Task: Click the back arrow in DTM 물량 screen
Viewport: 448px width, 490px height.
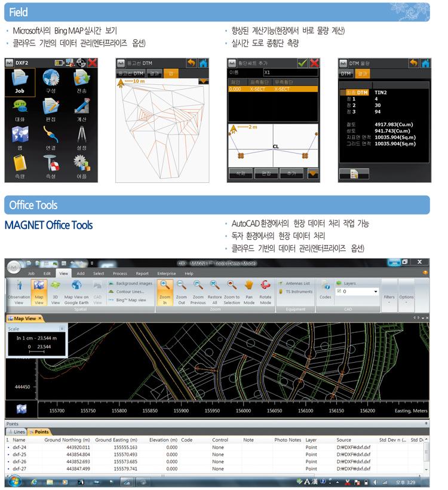Action: point(414,63)
